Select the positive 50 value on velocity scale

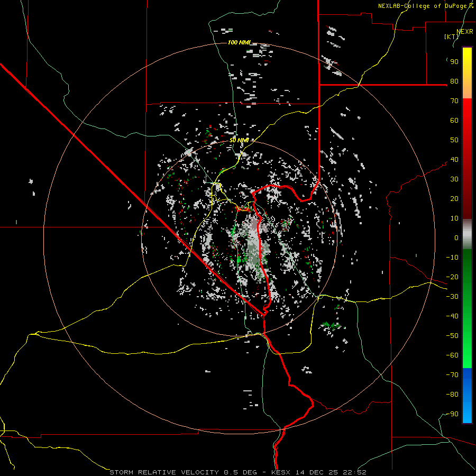(454, 140)
